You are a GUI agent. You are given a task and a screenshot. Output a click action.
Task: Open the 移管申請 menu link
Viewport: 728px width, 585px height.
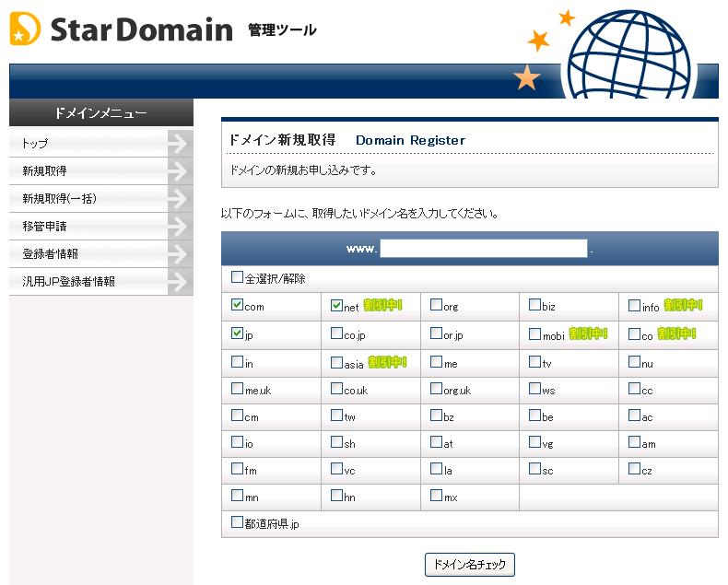click(44, 227)
